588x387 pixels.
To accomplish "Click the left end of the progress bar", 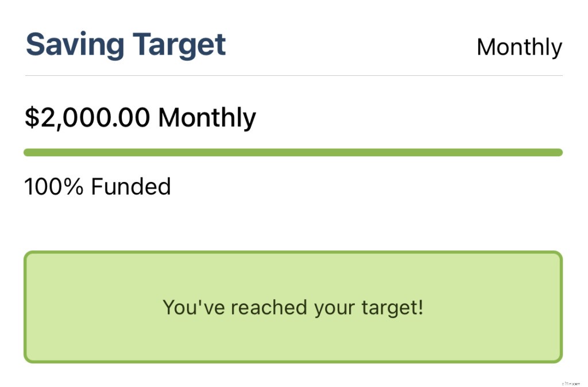I will coord(29,152).
